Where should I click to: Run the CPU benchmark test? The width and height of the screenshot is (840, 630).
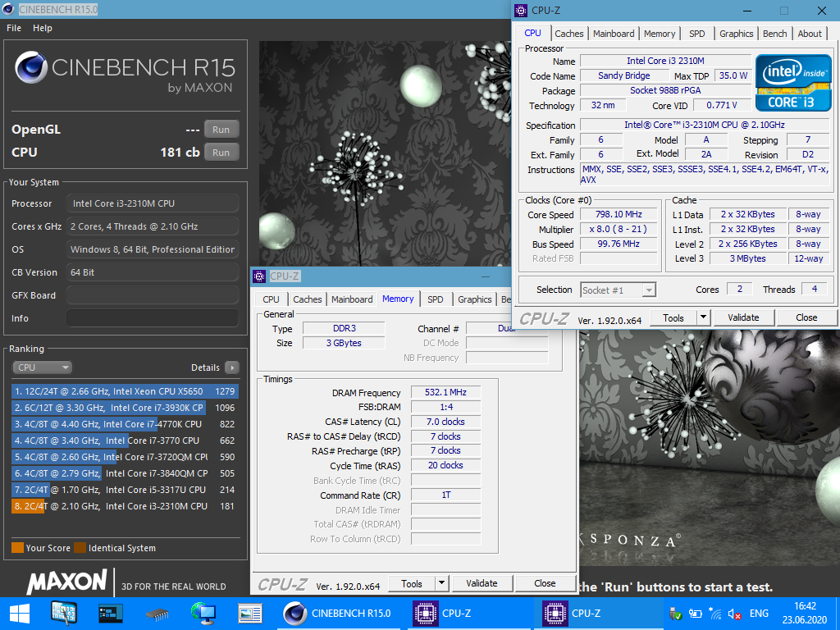click(221, 152)
